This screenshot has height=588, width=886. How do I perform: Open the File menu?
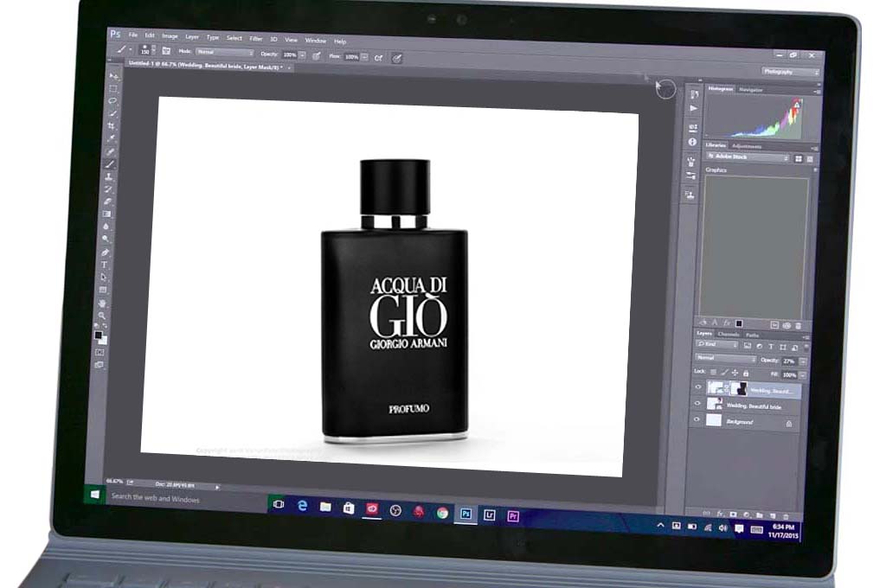133,35
